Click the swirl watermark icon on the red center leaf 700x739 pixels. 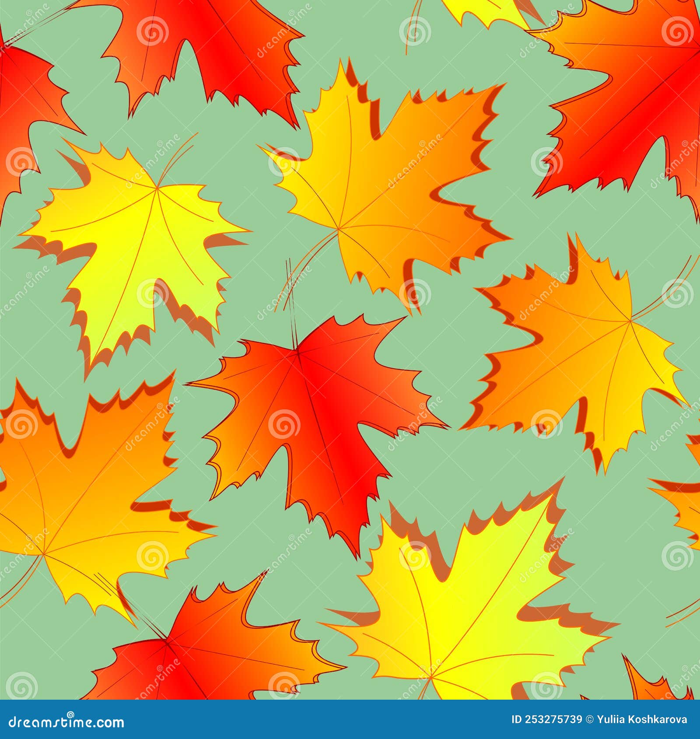[x=283, y=424]
